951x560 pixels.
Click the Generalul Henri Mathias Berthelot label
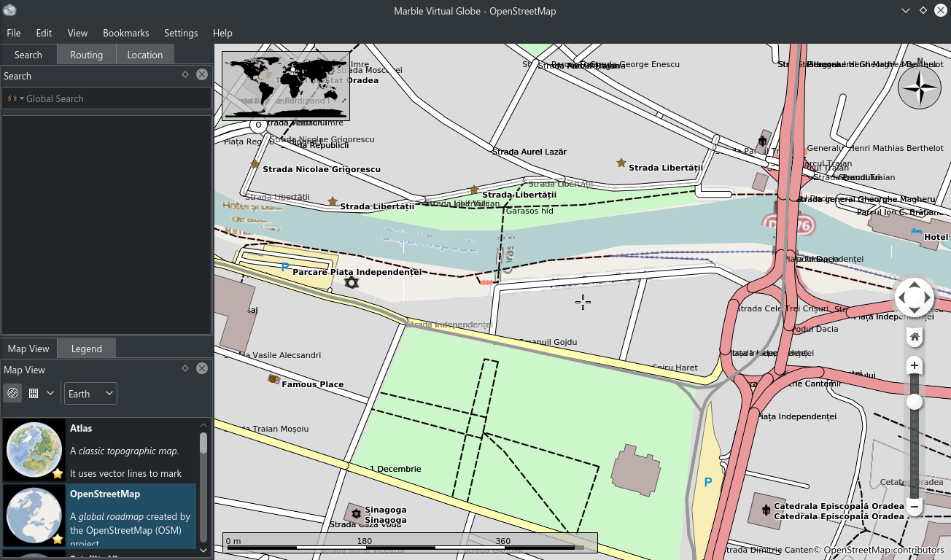pyautogui.click(x=875, y=148)
